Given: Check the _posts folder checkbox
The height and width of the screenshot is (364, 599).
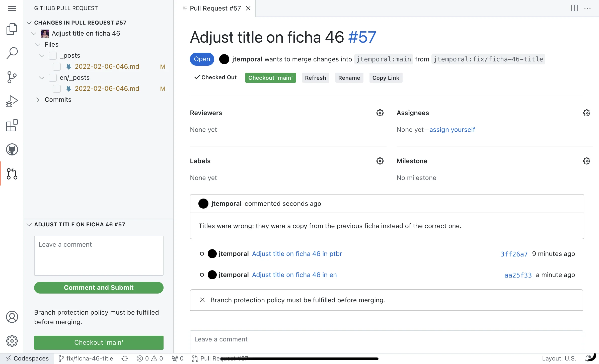Looking at the screenshot, I should (x=52, y=55).
